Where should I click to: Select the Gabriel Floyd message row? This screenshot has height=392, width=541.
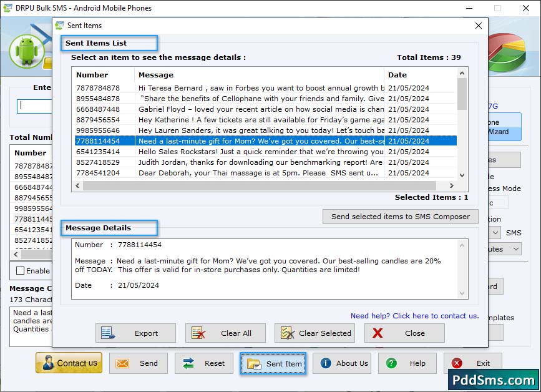[x=266, y=109]
